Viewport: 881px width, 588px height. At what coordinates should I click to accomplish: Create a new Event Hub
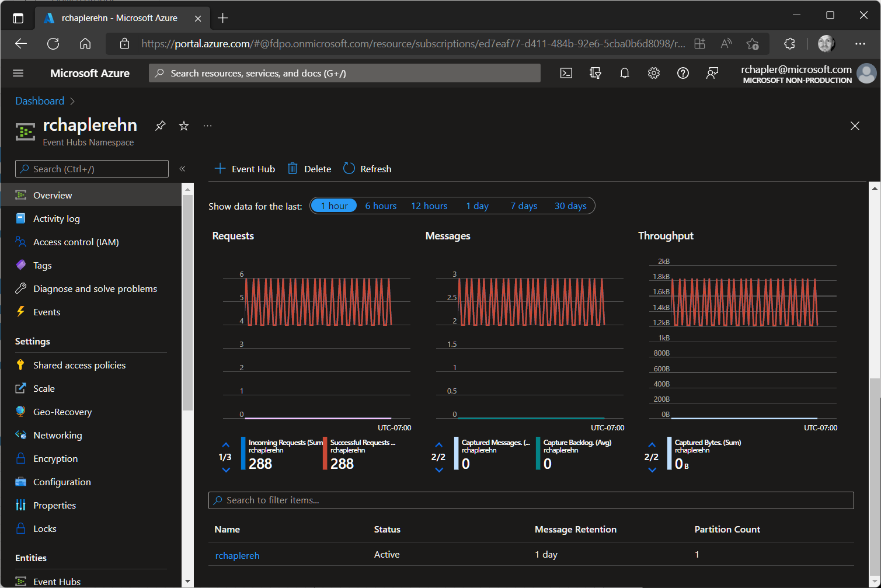click(x=244, y=168)
